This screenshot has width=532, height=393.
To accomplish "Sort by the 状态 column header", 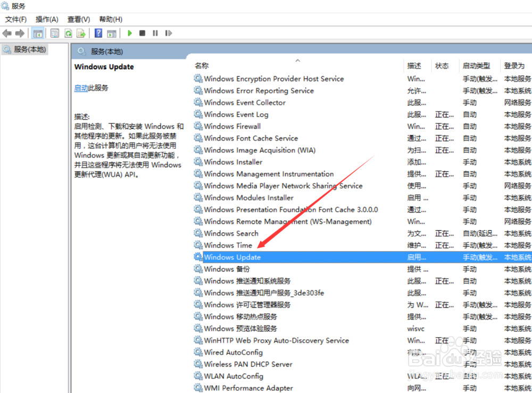I will (442, 65).
